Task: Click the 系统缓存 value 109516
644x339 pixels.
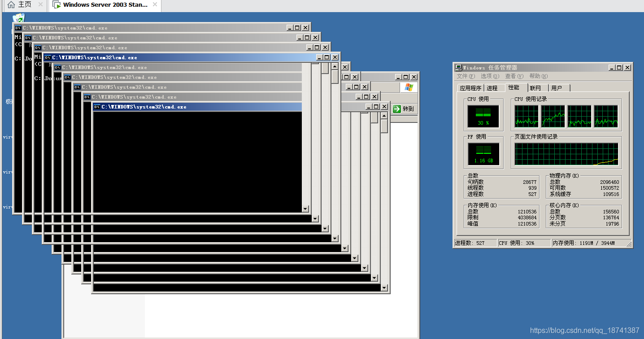Action: [611, 194]
